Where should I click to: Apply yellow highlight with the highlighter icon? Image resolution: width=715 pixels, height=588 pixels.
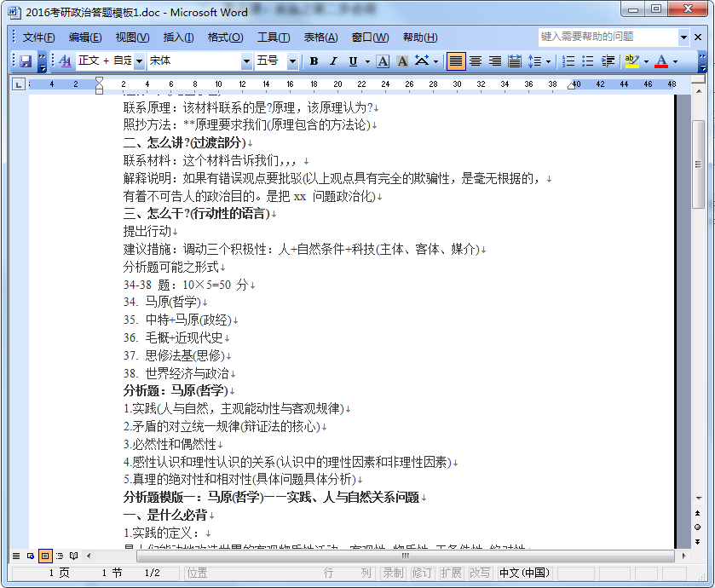pos(631,61)
